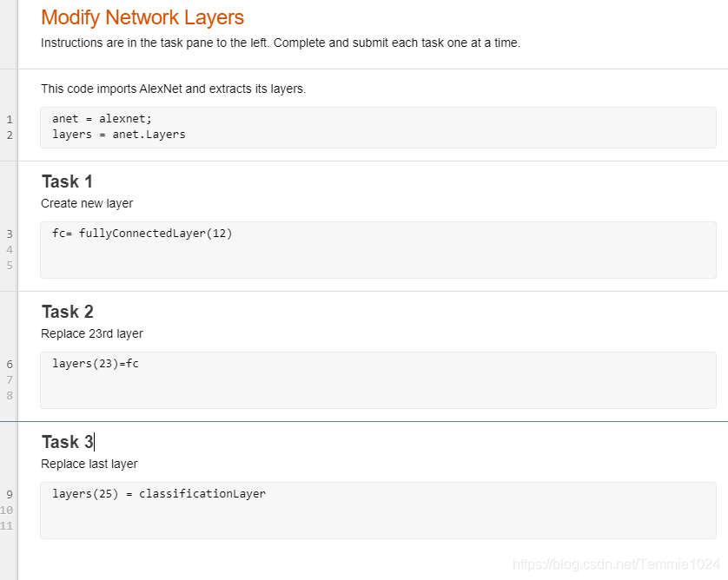
Task: Click line number 2 in gutter
Action: pos(10,135)
